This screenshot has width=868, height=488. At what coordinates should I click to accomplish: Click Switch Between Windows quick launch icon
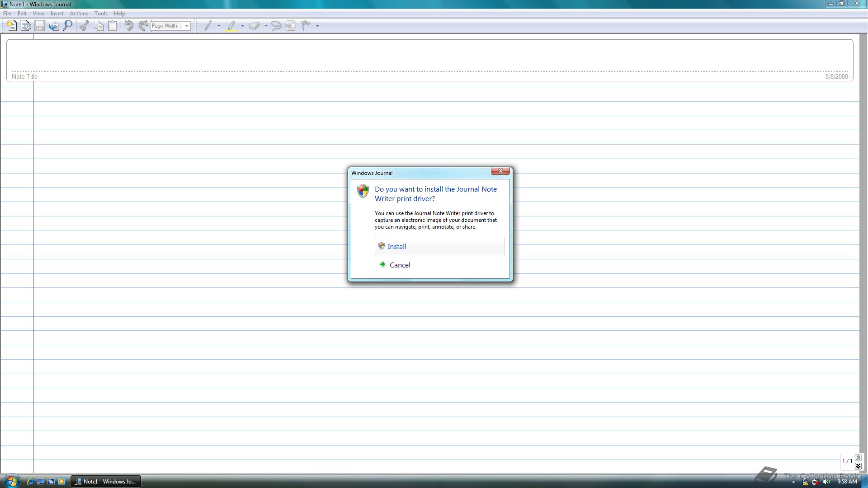pos(51,481)
